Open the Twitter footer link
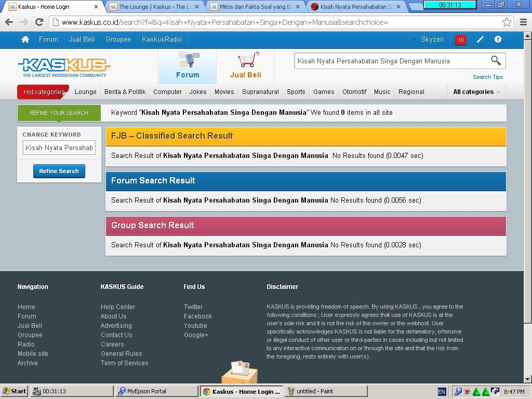 point(193,307)
